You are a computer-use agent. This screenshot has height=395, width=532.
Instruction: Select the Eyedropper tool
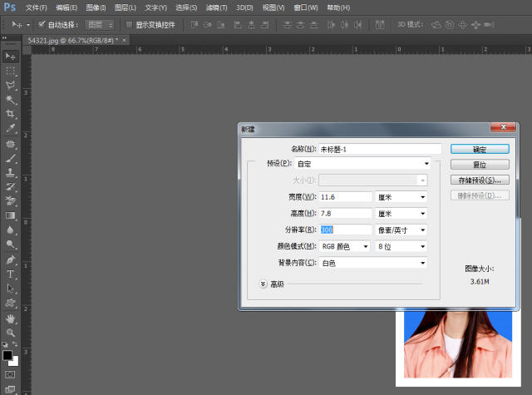11,129
